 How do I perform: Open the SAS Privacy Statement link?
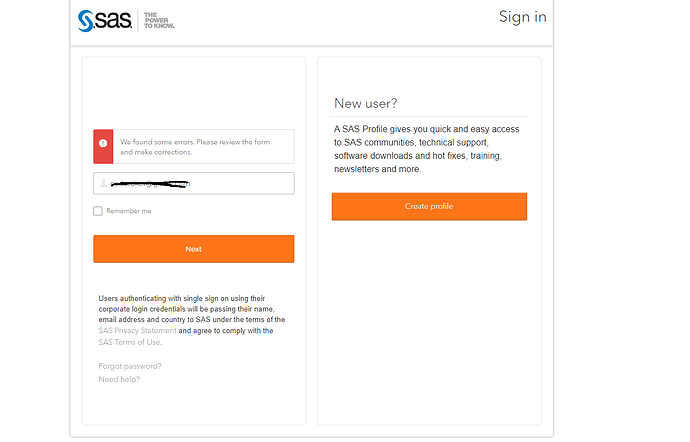tap(137, 330)
